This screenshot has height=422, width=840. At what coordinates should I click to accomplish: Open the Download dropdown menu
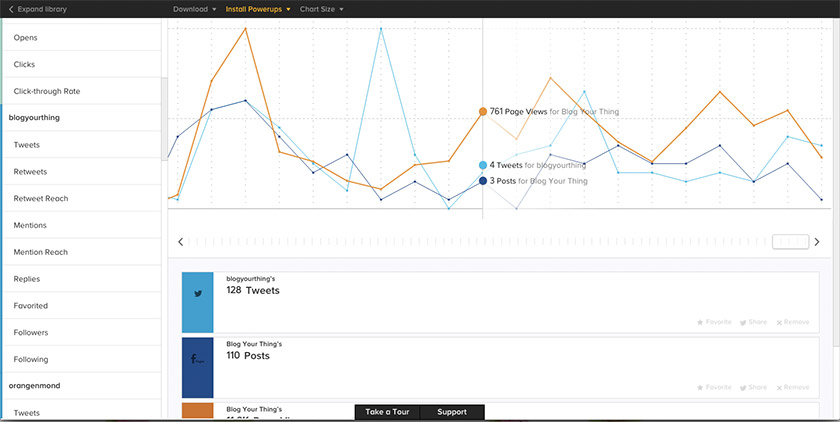coord(194,9)
